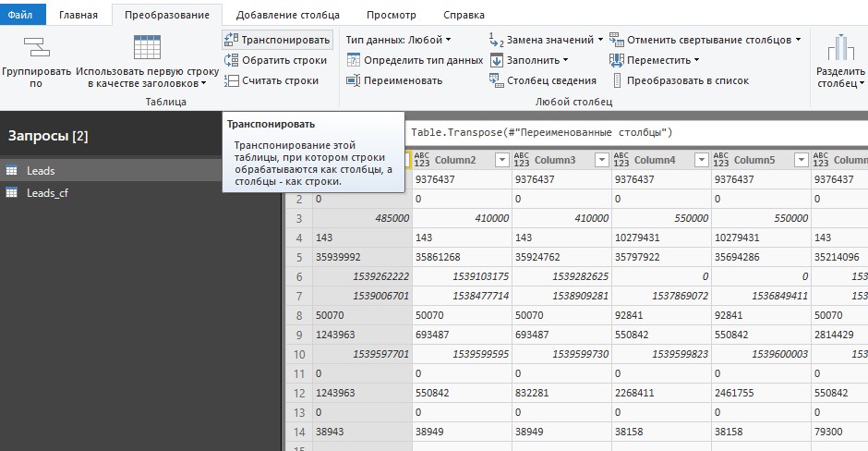This screenshot has width=868, height=451.
Task: Open Column2 filter dropdown
Action: pyautogui.click(x=501, y=160)
